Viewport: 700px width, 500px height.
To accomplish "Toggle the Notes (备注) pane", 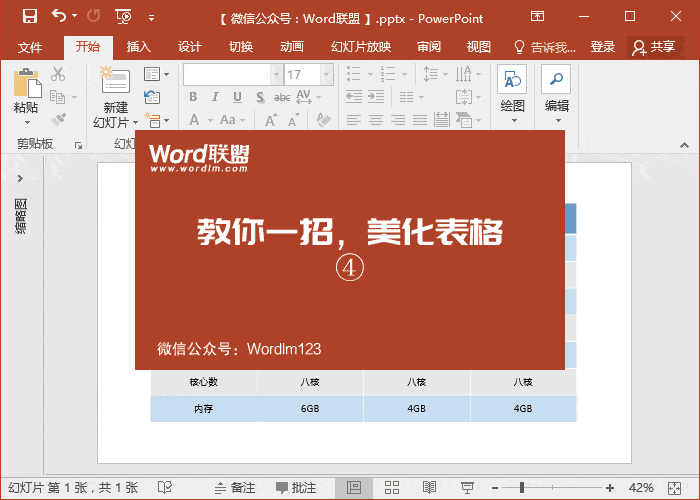I will tap(235, 488).
